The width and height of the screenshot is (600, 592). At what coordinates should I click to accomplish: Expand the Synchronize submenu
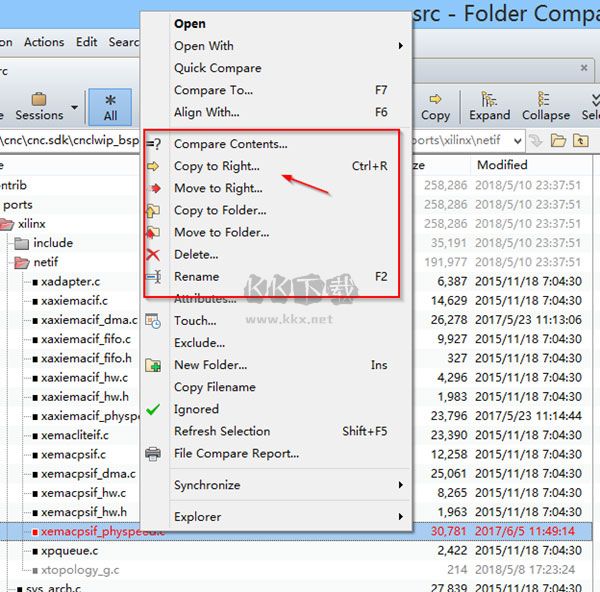click(401, 485)
